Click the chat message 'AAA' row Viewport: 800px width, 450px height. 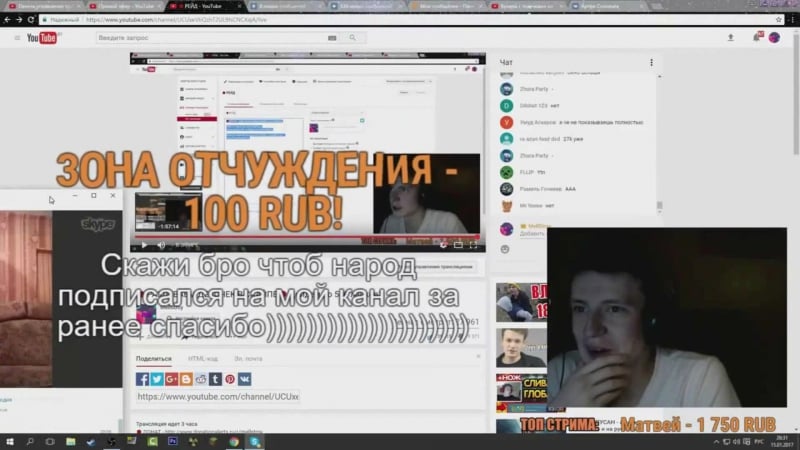(577, 189)
